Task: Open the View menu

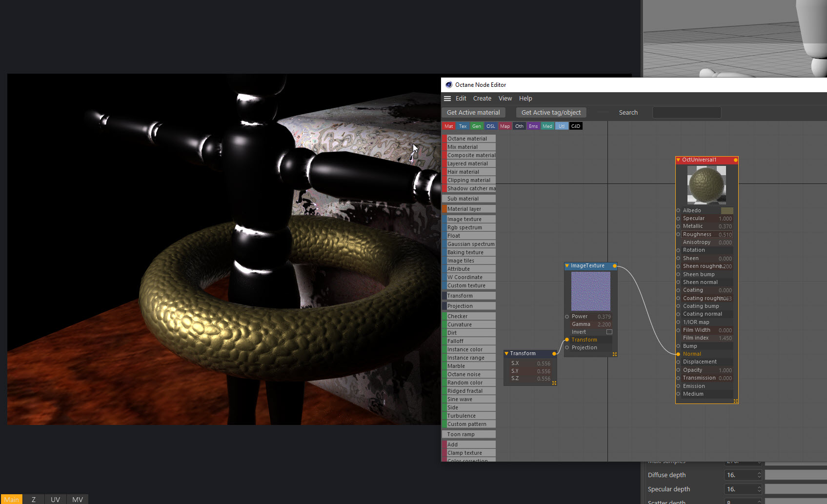Action: coord(505,99)
